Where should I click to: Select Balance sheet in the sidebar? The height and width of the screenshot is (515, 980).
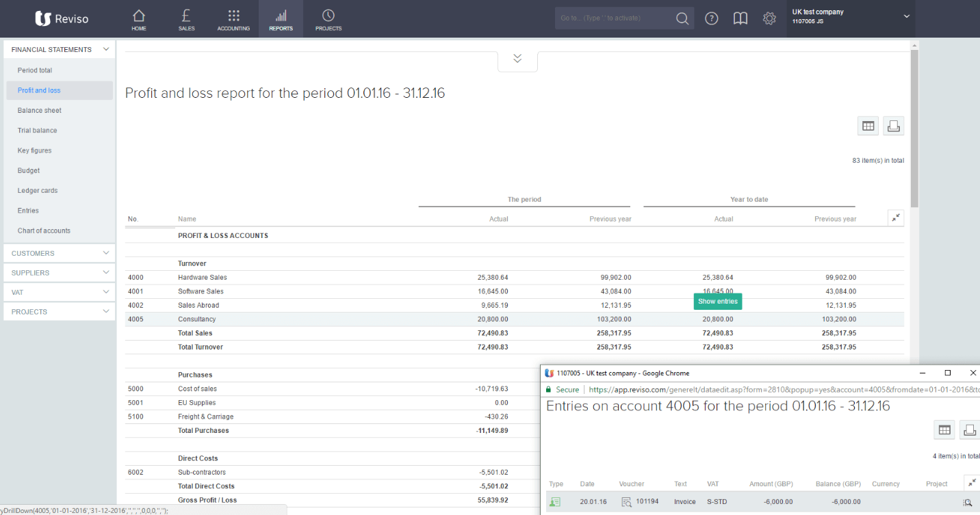pos(40,110)
